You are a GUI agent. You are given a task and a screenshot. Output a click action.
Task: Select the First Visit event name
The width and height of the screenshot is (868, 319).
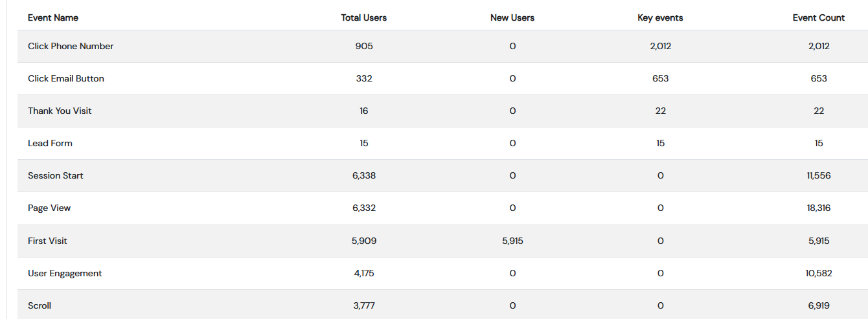[x=47, y=241]
